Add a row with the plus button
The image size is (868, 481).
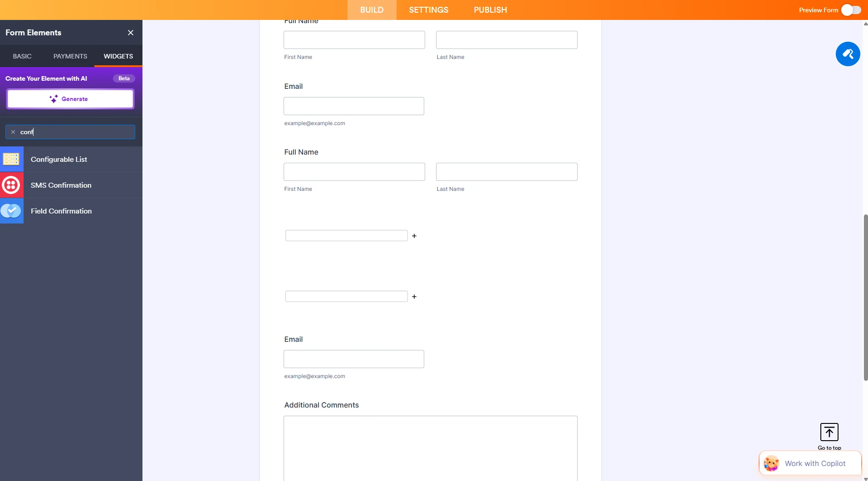[414, 236]
